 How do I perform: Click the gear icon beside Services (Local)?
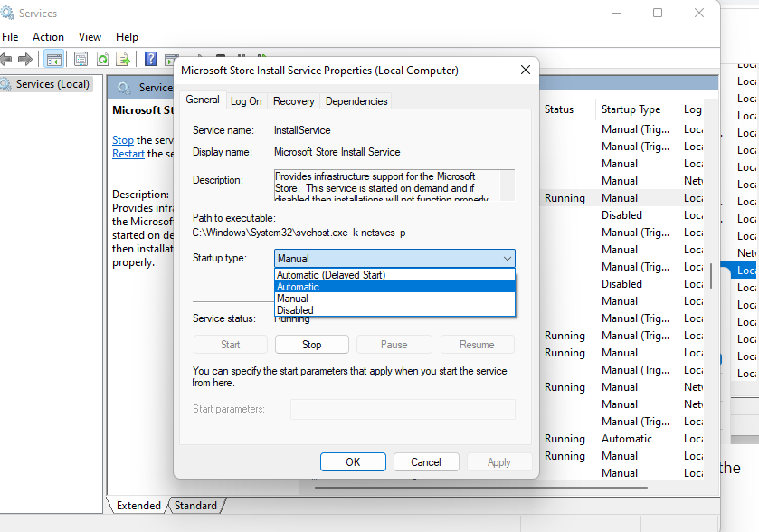(5, 84)
